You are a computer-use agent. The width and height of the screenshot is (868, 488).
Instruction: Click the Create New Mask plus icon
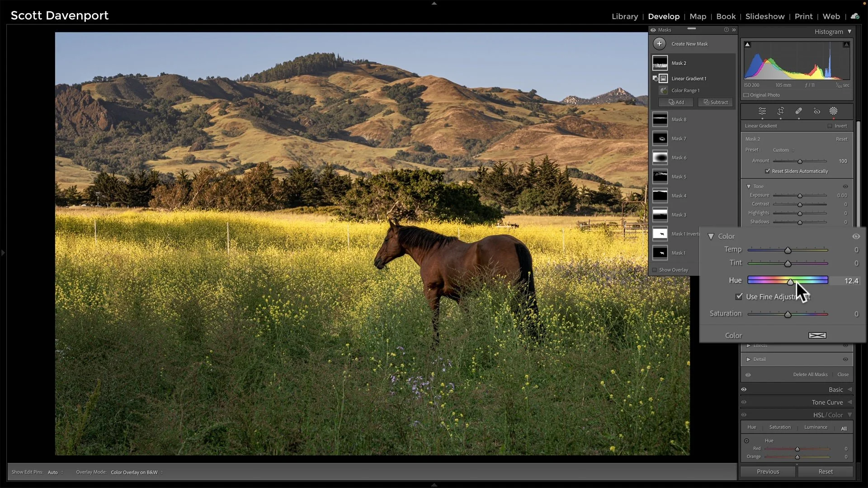pos(660,43)
